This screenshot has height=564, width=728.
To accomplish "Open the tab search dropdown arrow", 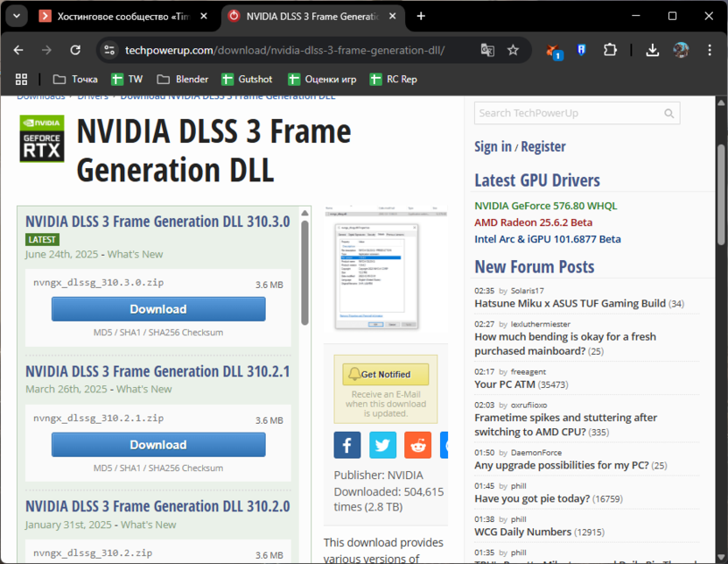I will tap(17, 17).
